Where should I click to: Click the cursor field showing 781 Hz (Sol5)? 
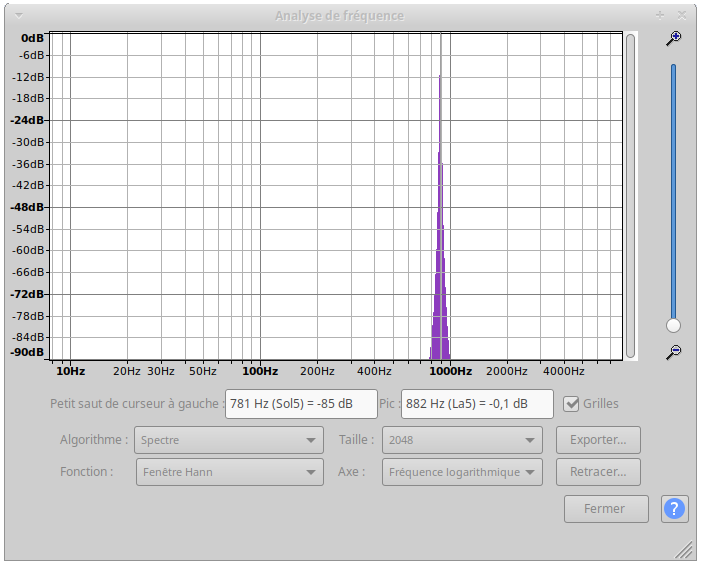pyautogui.click(x=301, y=404)
